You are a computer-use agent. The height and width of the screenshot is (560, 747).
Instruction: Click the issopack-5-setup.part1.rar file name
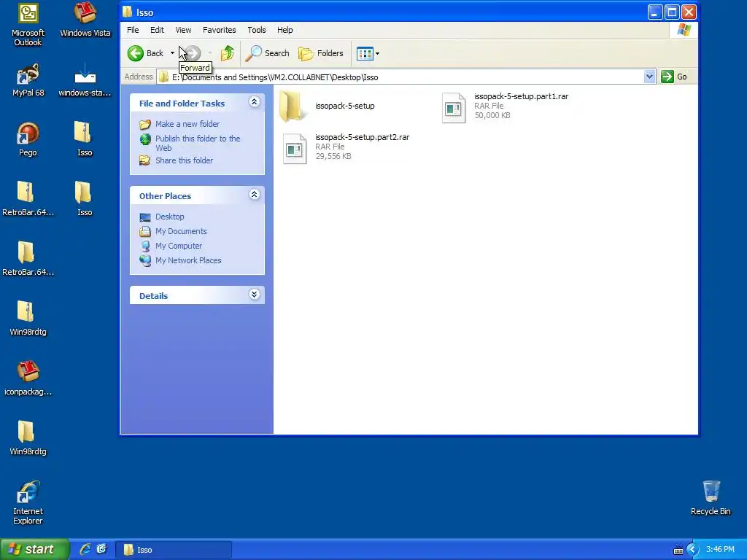click(x=521, y=96)
